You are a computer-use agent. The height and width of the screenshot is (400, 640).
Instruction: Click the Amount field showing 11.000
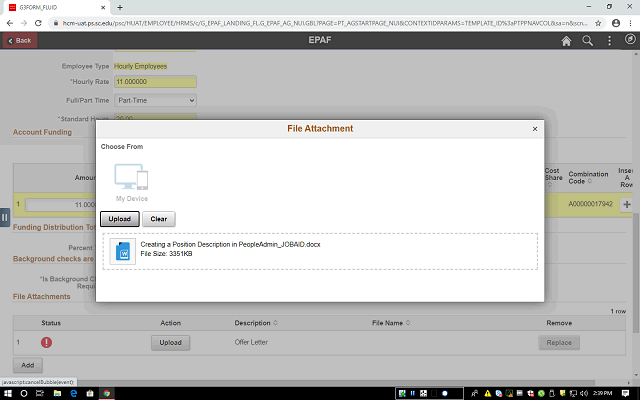point(60,204)
